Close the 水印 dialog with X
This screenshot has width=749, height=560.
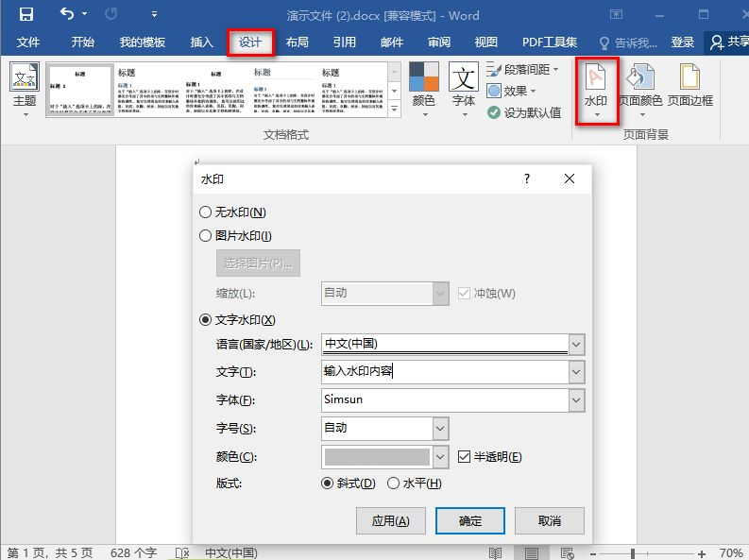(570, 178)
